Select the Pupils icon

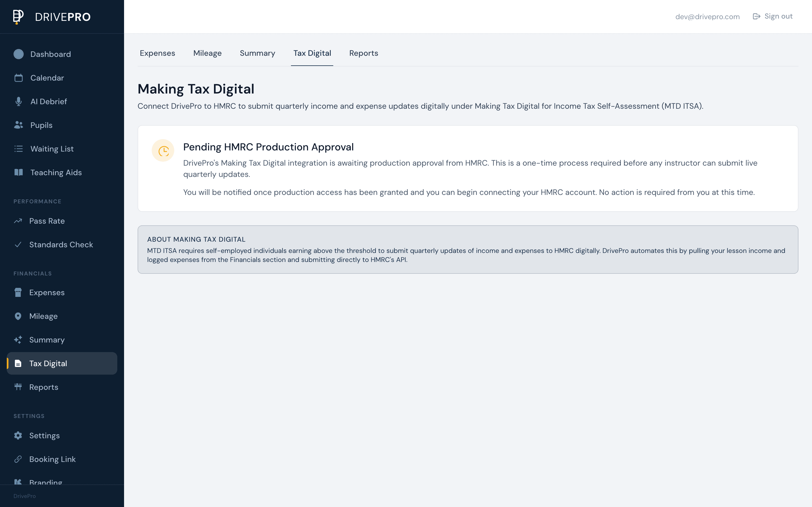coord(19,125)
